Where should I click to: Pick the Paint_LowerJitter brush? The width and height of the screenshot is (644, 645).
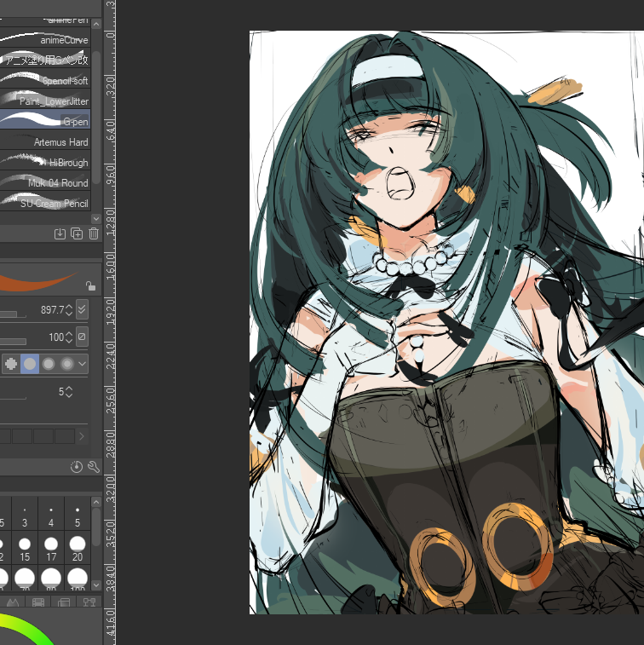tap(45, 100)
